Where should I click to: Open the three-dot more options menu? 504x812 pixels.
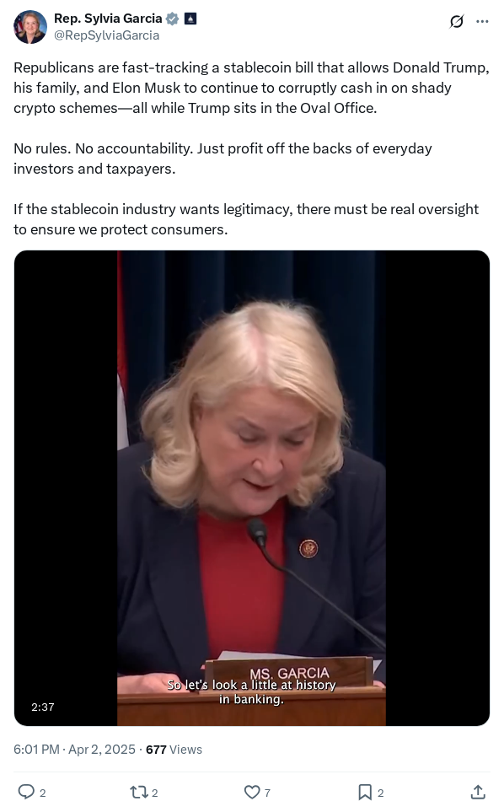coord(482,21)
